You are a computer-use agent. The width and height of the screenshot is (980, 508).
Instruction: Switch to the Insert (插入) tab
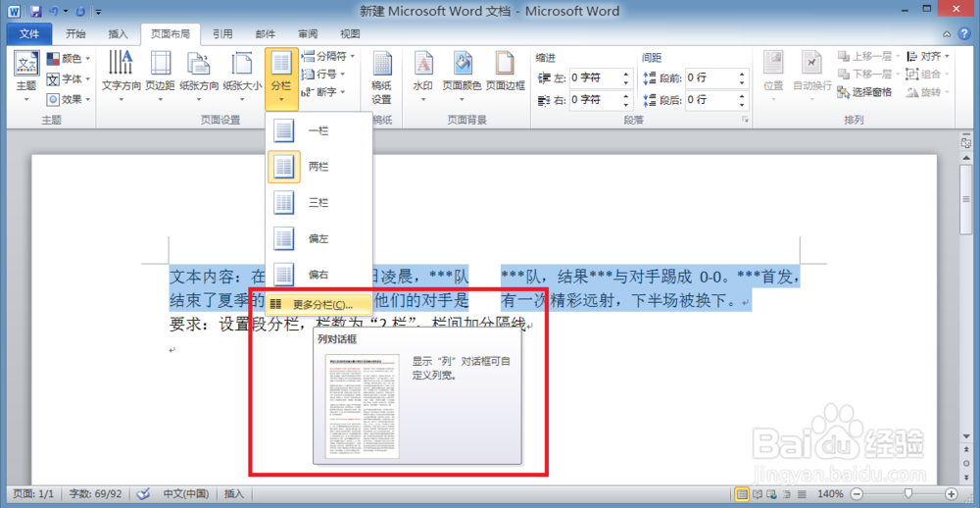[x=118, y=33]
